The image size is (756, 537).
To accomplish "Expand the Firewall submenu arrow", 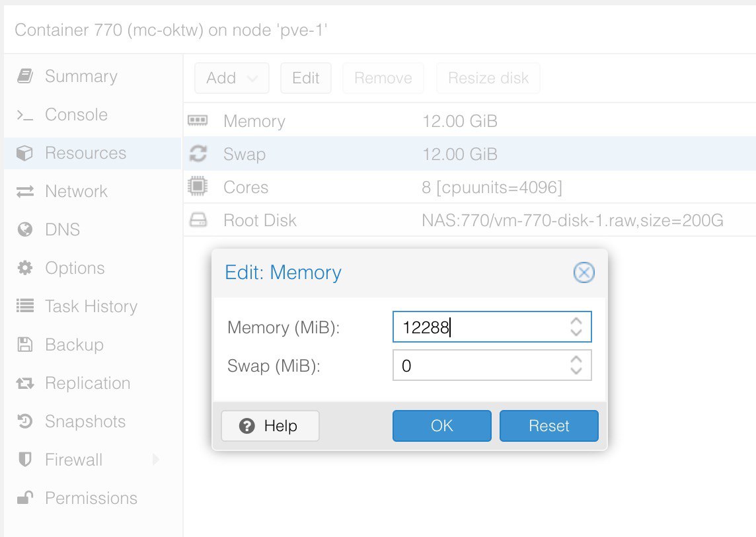I will point(156,460).
